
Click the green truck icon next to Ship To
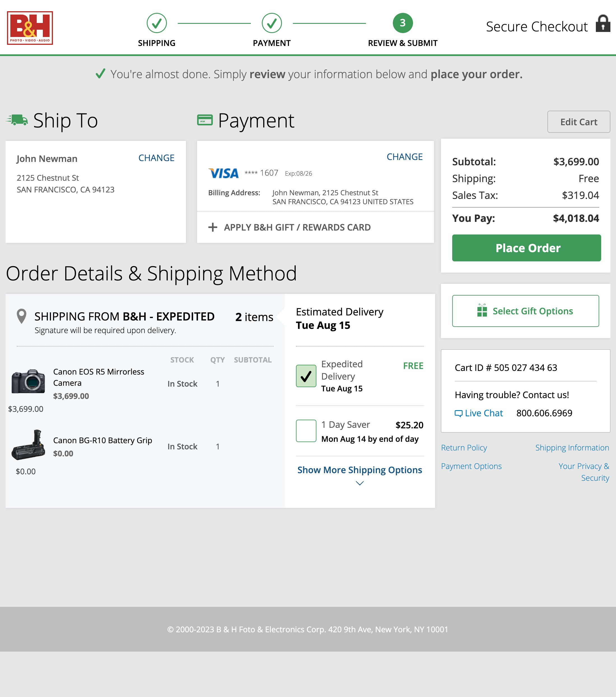(17, 120)
